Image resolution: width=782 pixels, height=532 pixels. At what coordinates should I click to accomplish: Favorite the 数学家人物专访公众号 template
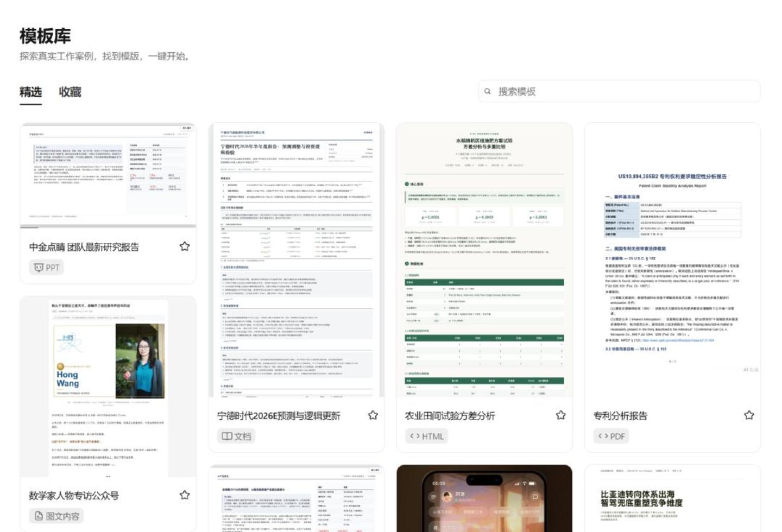tap(185, 495)
